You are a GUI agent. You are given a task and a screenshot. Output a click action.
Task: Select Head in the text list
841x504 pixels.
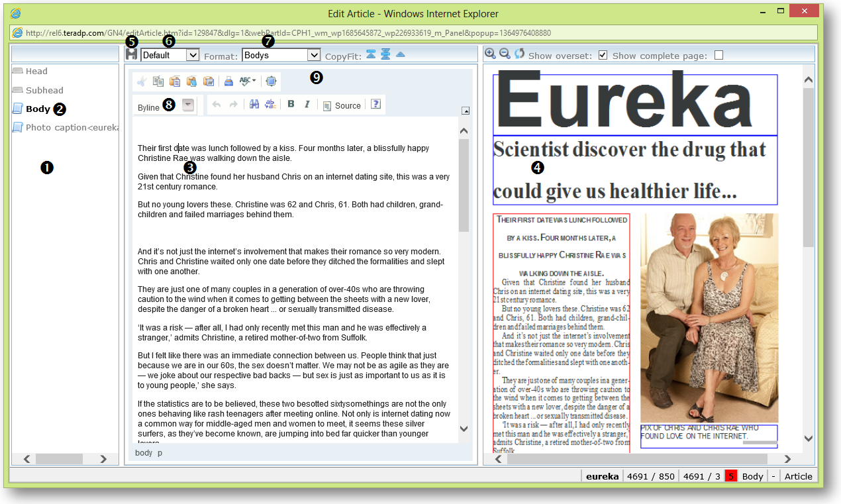36,71
